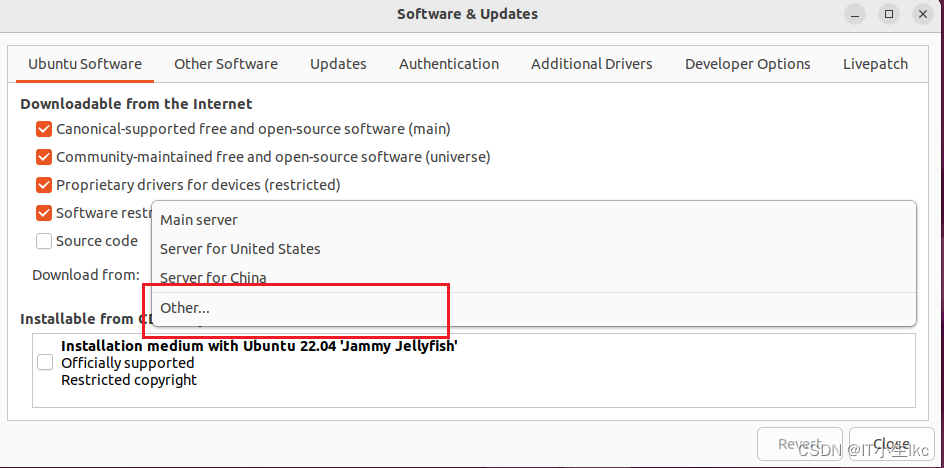Click the 'Downloadable from the Internet' heading

coord(136,104)
